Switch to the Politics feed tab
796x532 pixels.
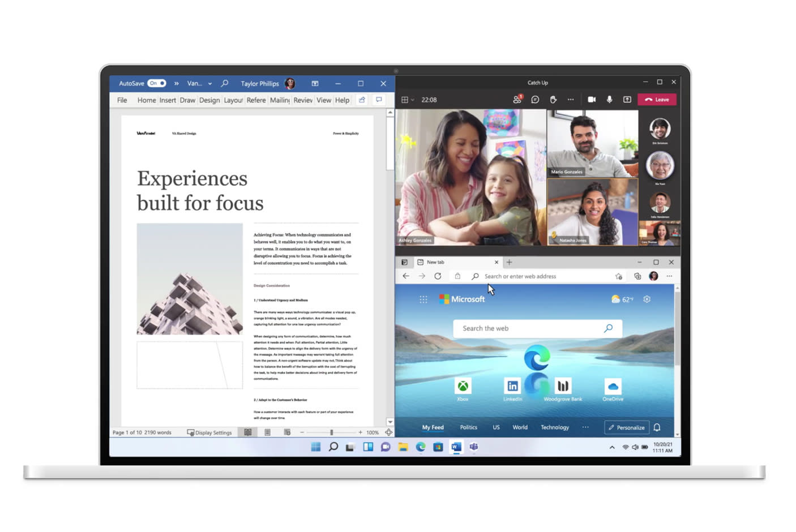[x=468, y=427]
